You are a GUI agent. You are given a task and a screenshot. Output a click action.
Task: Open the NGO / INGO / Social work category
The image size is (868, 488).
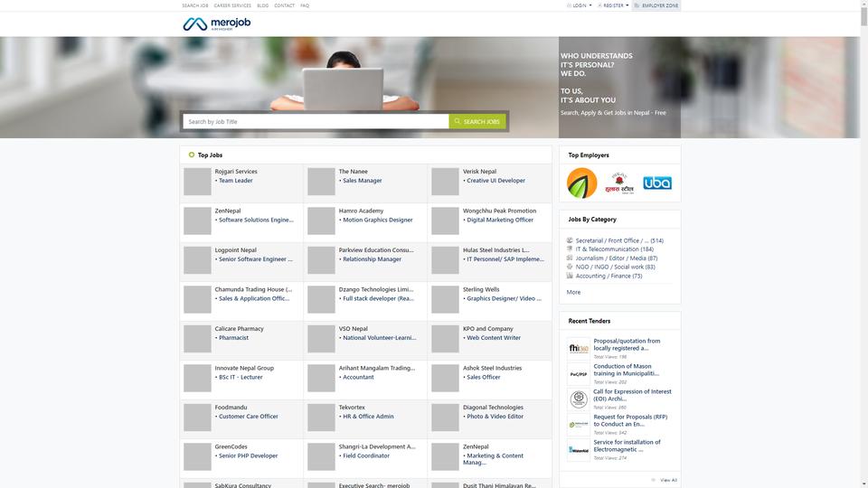pos(615,267)
